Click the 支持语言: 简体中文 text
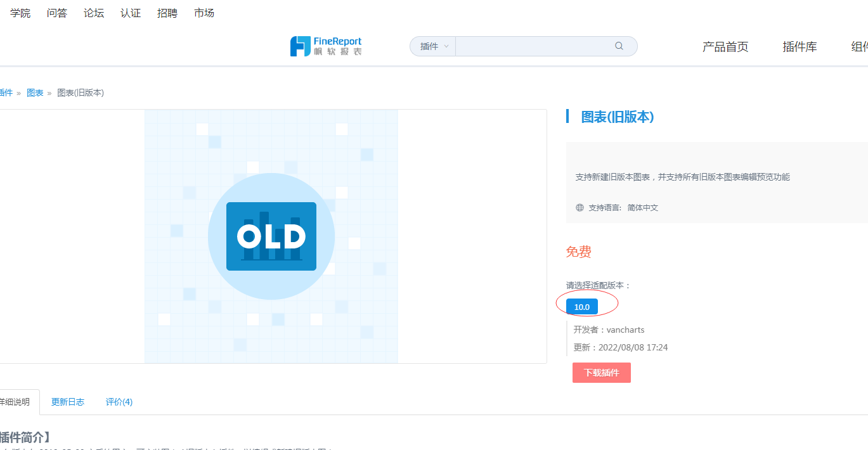This screenshot has width=868, height=450. tap(623, 207)
